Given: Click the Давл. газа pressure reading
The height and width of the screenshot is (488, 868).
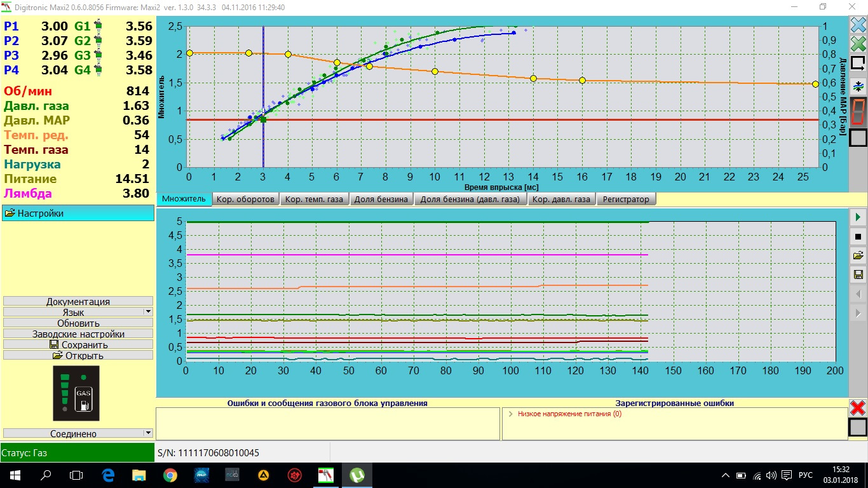Looking at the screenshot, I should [x=77, y=105].
